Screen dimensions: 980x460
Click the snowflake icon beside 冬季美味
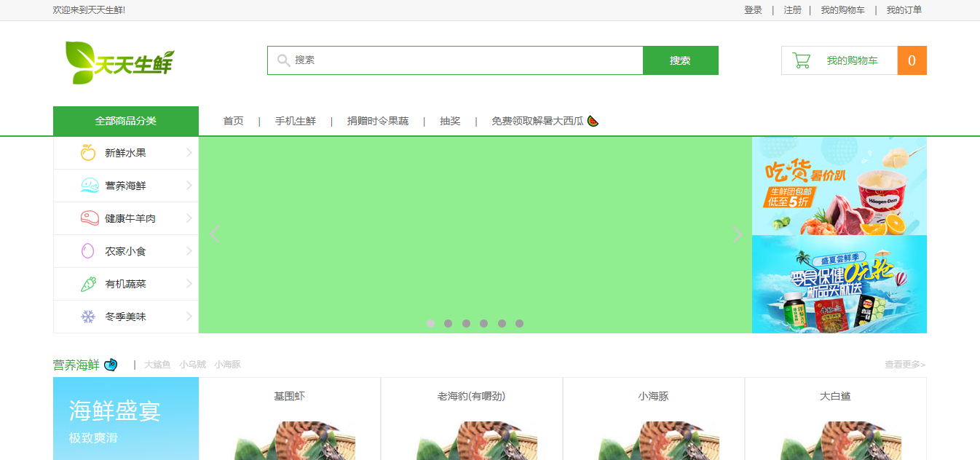pos(88,317)
